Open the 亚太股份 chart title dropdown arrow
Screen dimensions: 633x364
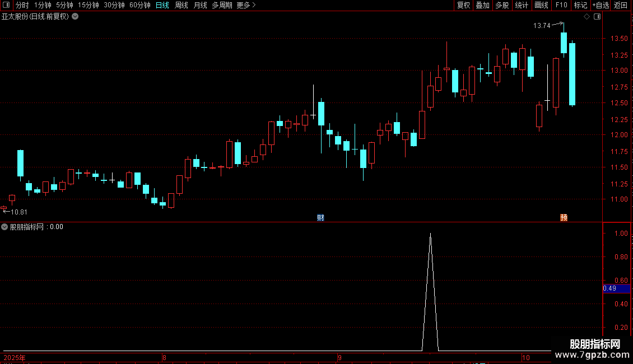point(75,17)
